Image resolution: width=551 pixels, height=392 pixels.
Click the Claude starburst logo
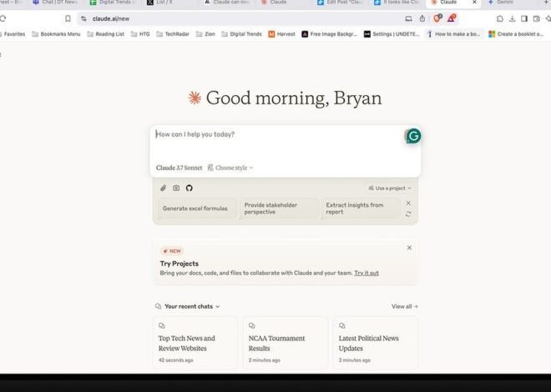(195, 98)
